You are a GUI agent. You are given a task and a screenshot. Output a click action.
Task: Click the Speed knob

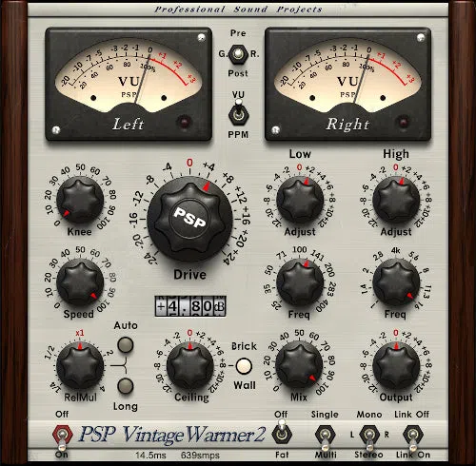pos(80,282)
